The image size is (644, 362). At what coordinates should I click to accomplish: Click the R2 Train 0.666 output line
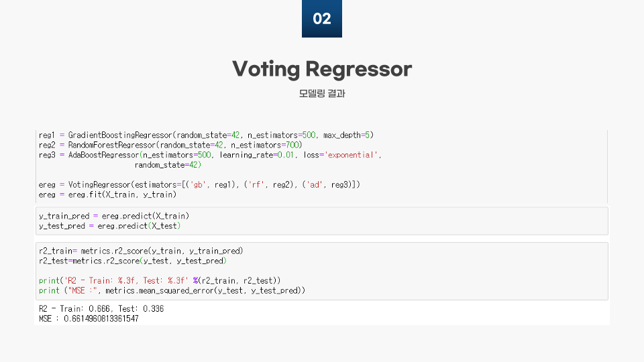[x=101, y=308]
